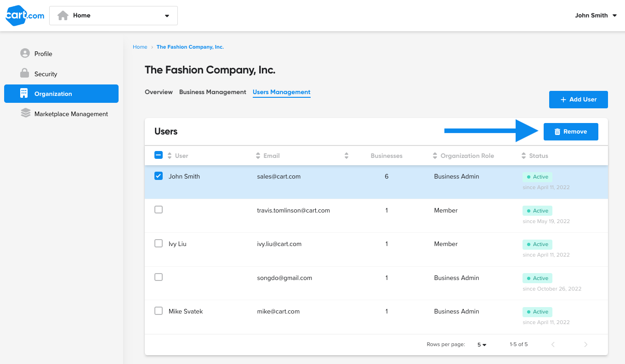The width and height of the screenshot is (625, 364).
Task: Click The Fashion Company, Inc. breadcrumb
Action: click(x=190, y=47)
